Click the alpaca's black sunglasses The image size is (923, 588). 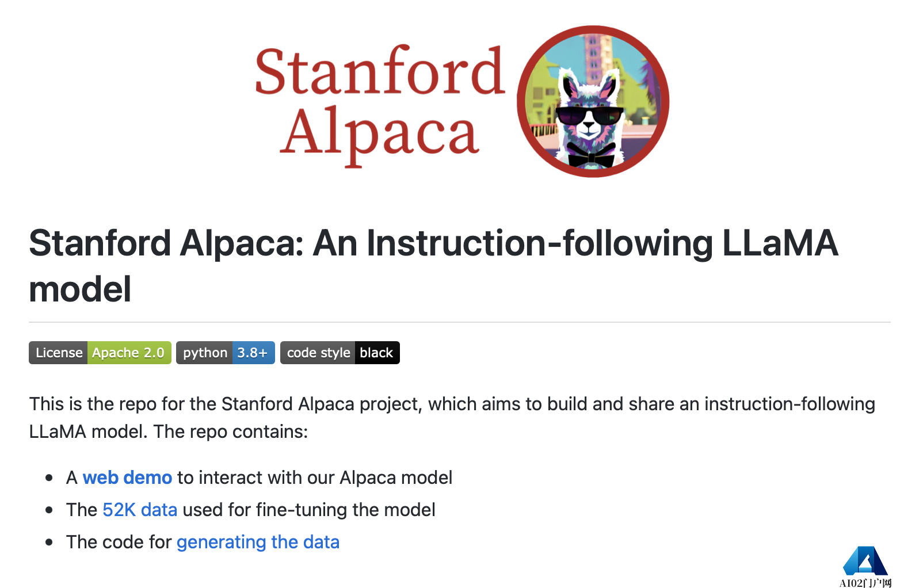pyautogui.click(x=590, y=116)
